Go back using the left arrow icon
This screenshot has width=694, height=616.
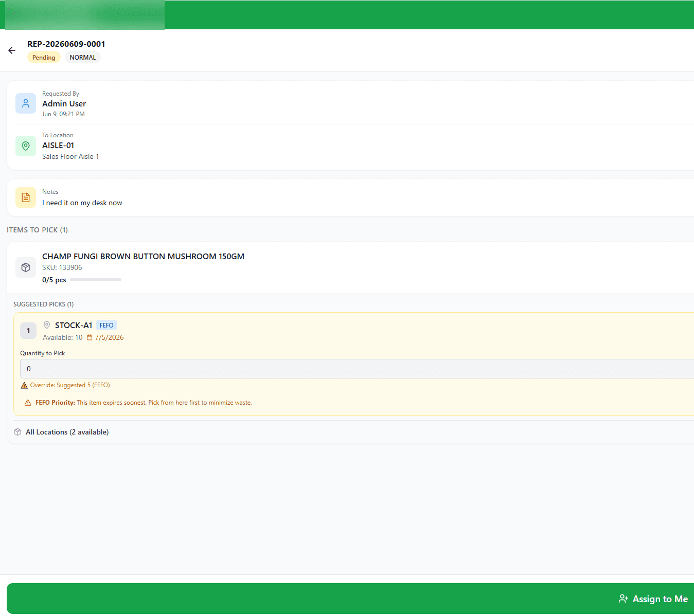point(12,50)
